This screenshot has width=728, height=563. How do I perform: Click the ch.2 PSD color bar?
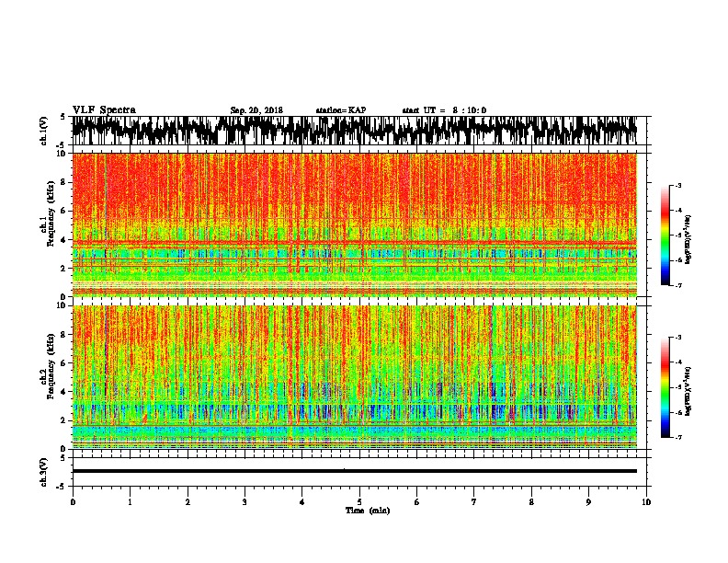[665, 387]
